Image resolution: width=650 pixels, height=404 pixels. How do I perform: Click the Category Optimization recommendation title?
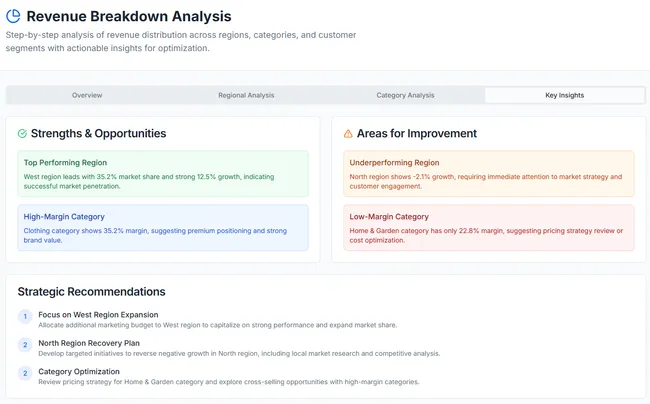pos(79,372)
